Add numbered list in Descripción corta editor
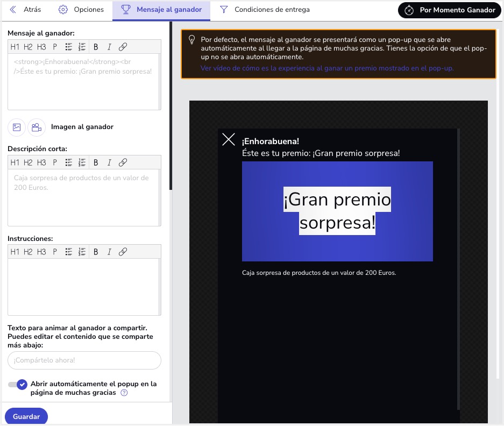The height and width of the screenshot is (426, 504). [x=82, y=162]
